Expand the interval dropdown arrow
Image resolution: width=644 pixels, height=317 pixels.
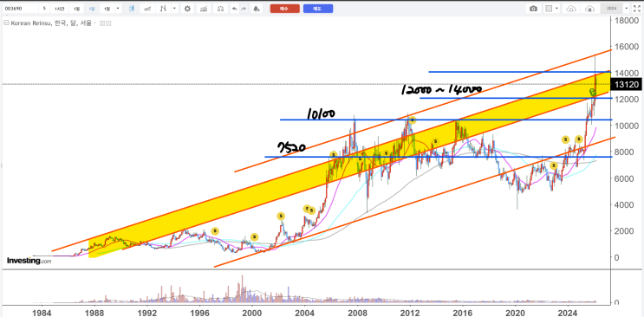click(x=118, y=9)
